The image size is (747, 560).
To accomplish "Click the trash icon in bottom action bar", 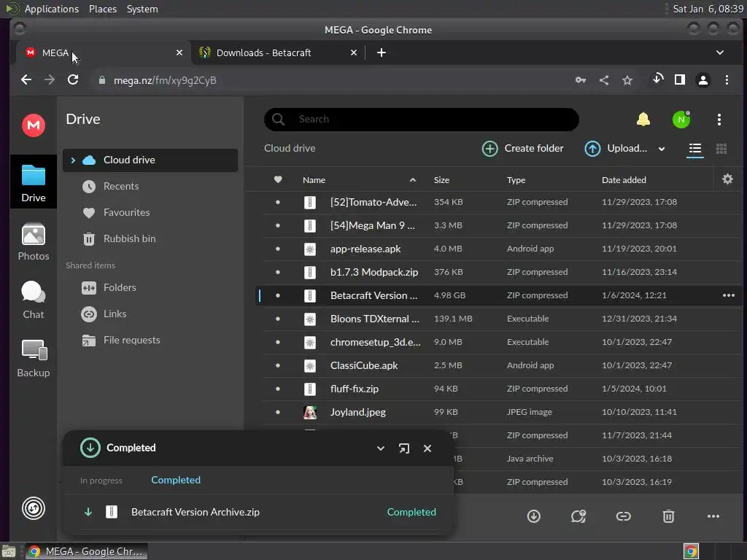I will (668, 516).
